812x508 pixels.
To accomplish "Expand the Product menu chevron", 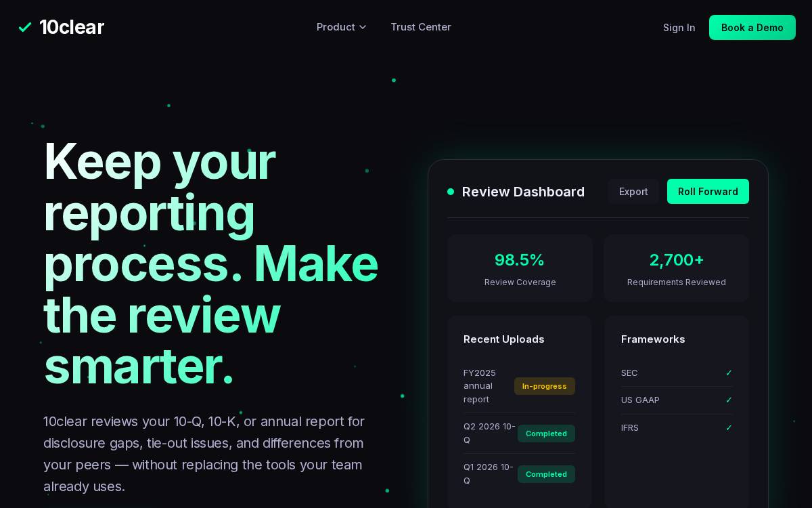I will point(363,27).
